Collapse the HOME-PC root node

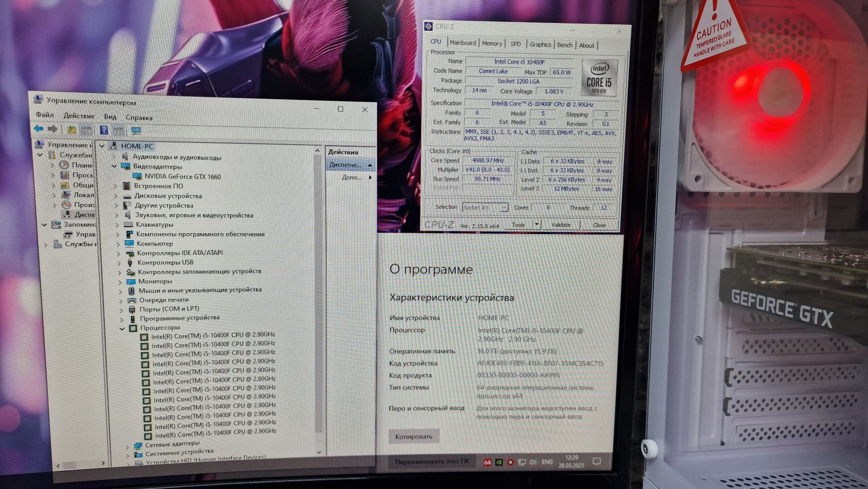102,145
